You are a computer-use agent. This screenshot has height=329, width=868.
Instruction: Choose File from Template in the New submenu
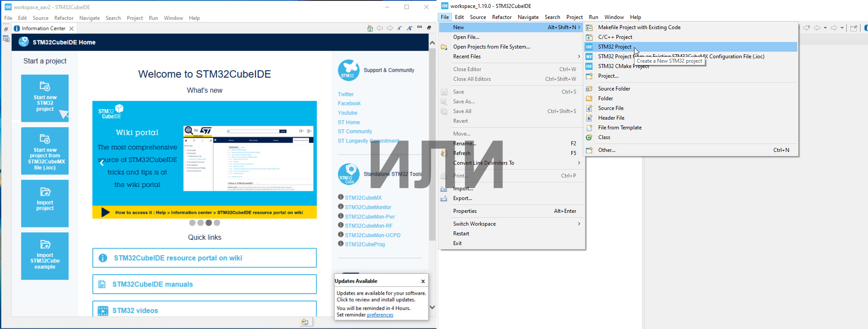pos(691,128)
